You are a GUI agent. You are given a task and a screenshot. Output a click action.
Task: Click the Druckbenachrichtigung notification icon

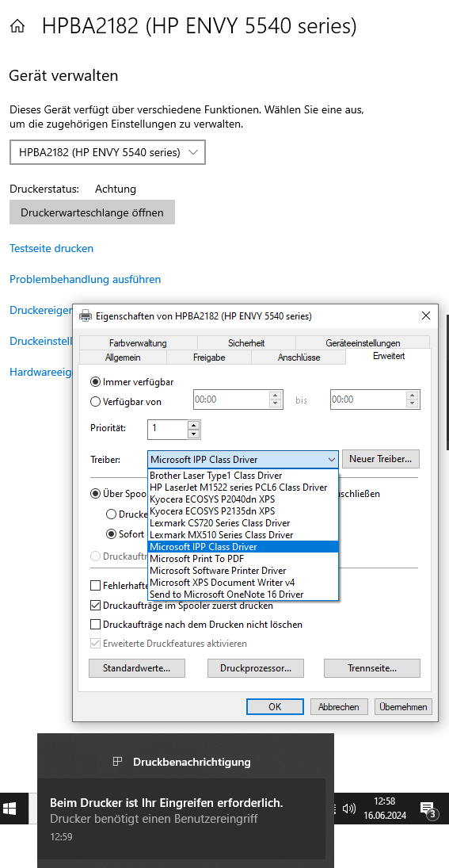point(117,762)
